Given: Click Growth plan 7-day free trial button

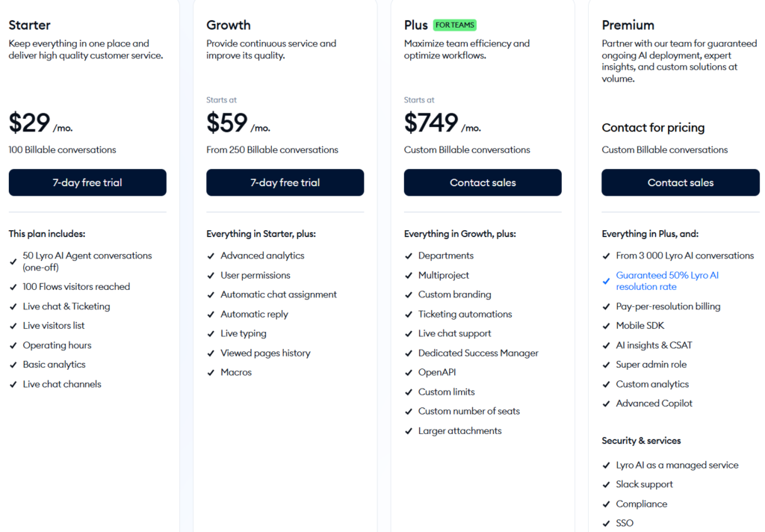Looking at the screenshot, I should pyautogui.click(x=285, y=182).
